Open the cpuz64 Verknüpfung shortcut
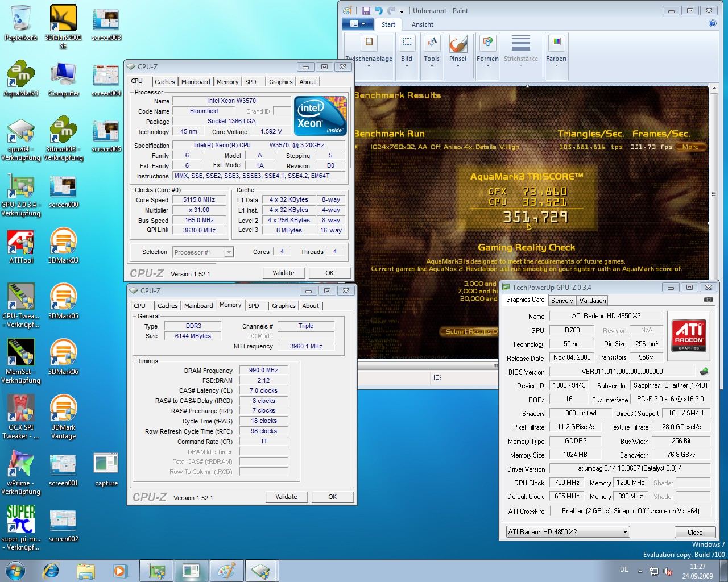 click(x=20, y=139)
